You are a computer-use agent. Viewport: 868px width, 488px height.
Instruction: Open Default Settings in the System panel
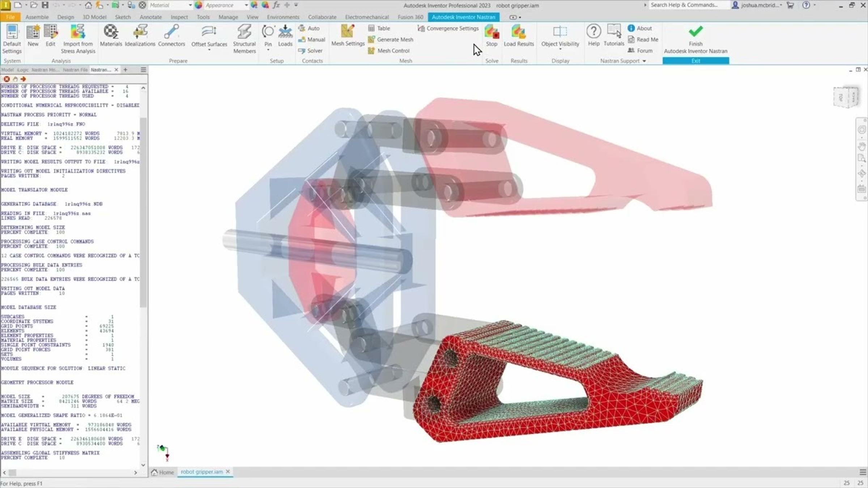[12, 39]
